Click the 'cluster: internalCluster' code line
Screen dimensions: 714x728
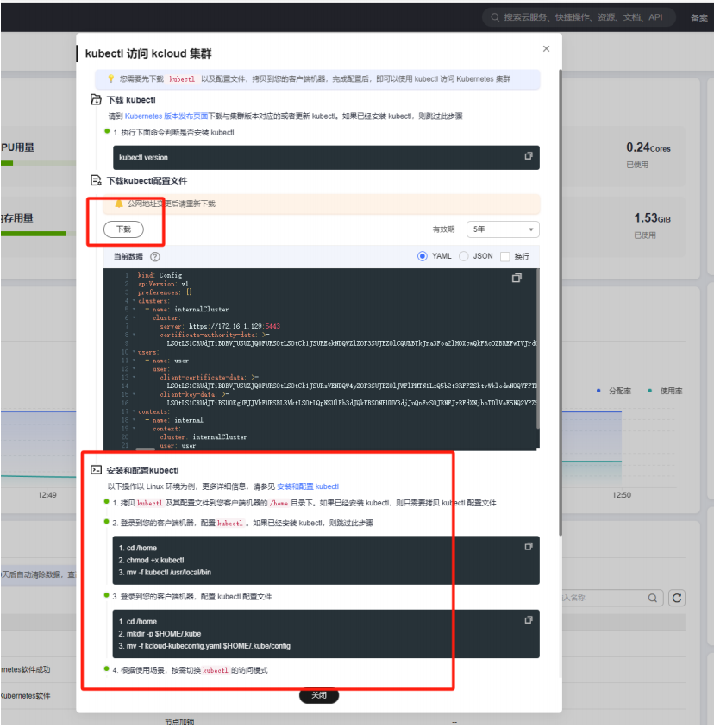click(204, 437)
